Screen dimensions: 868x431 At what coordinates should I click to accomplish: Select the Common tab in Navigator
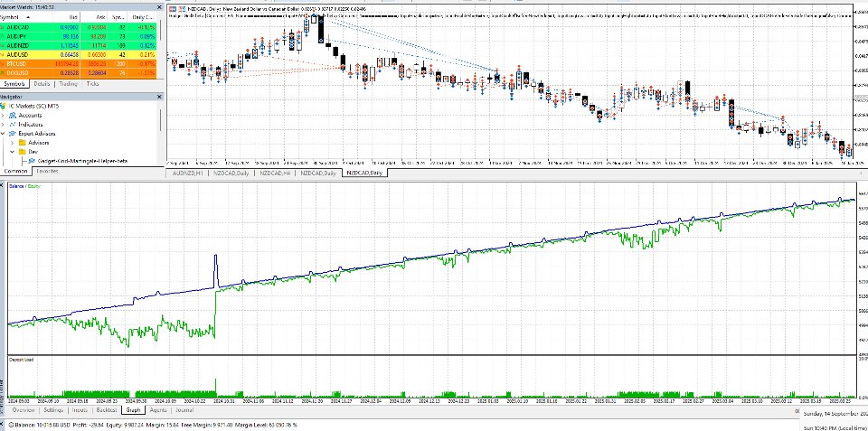[15, 172]
